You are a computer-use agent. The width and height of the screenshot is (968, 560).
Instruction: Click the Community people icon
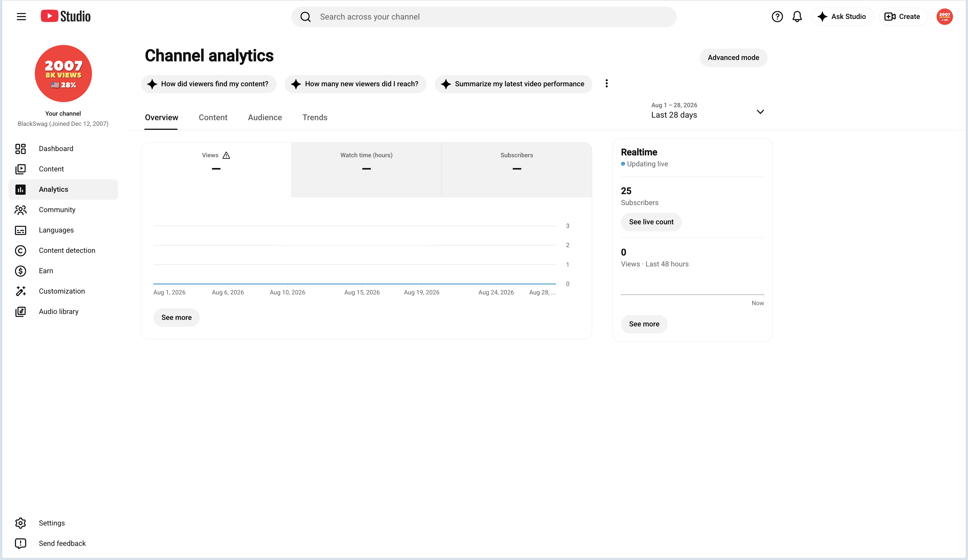pyautogui.click(x=20, y=210)
